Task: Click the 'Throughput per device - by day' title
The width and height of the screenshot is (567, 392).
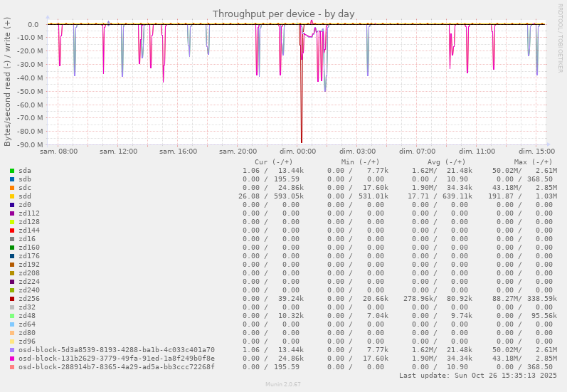Action: point(283,14)
